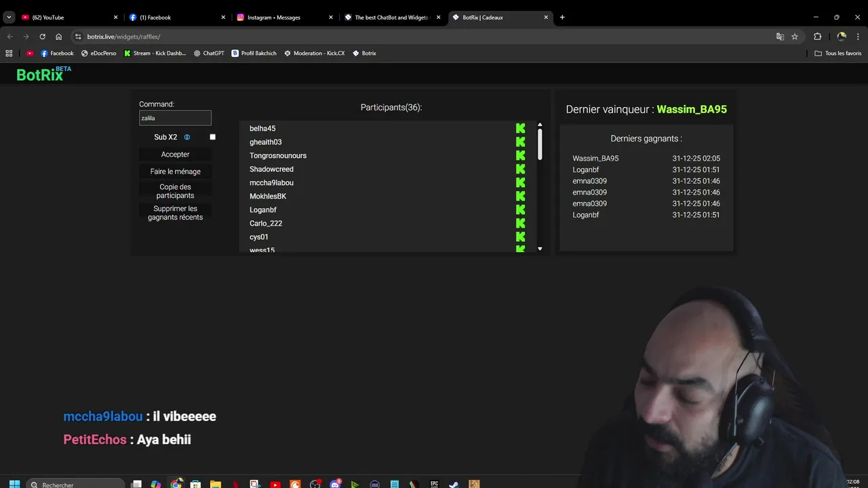Screen dimensions: 868x488
Task: Click the Kick icon beside Tongrosnounours
Action: (x=520, y=155)
